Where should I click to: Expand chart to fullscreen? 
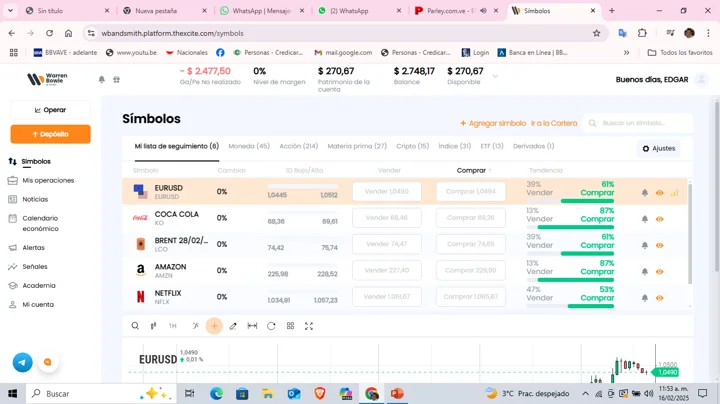coord(309,326)
